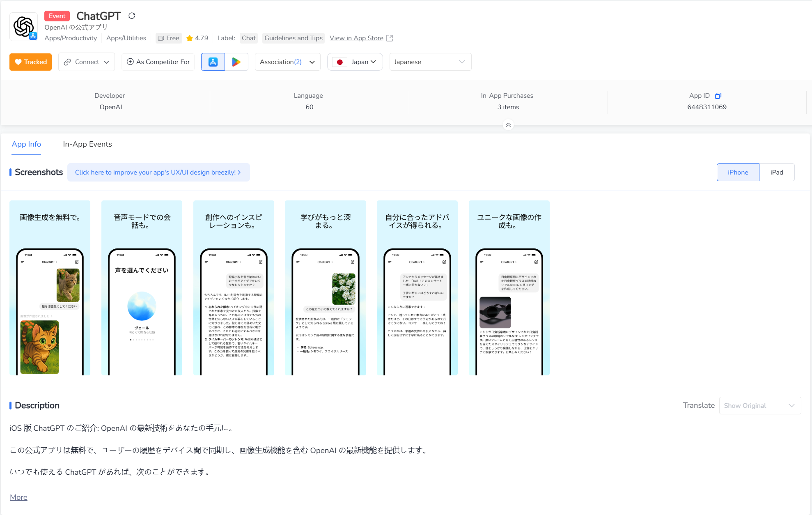Select the iPhone screenshots toggle

(738, 172)
